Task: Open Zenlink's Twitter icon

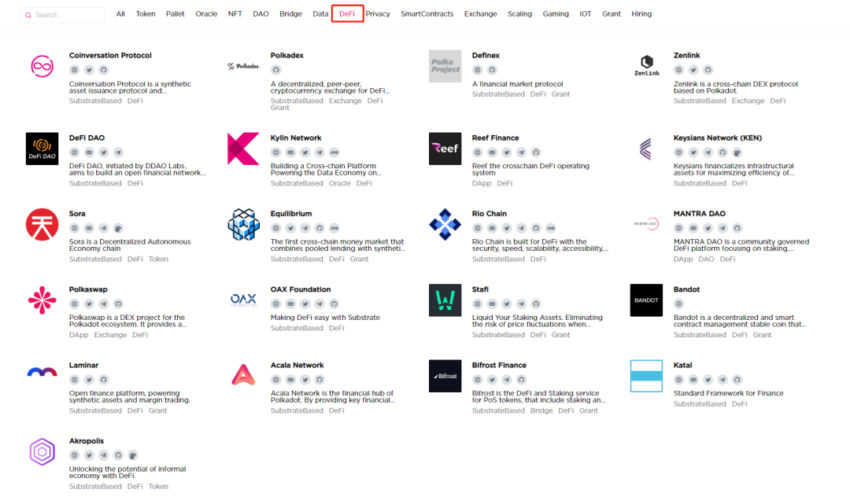Action: [693, 70]
